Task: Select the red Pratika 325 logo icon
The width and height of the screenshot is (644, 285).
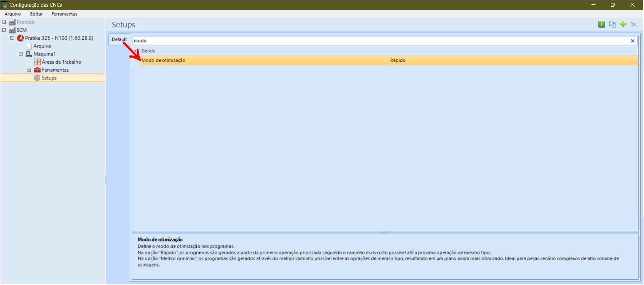Action: 20,38
